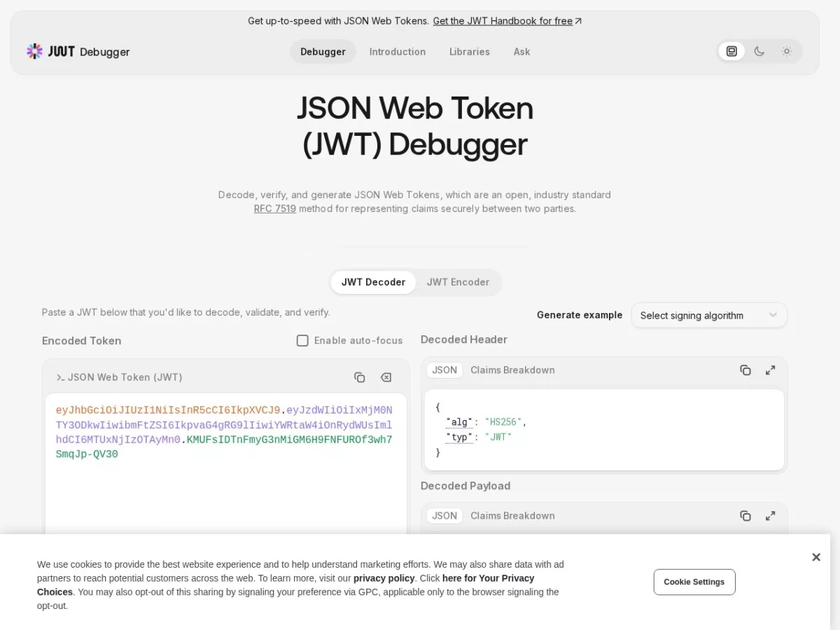Click the JWT logo icon
The height and width of the screenshot is (630, 840).
(x=34, y=51)
